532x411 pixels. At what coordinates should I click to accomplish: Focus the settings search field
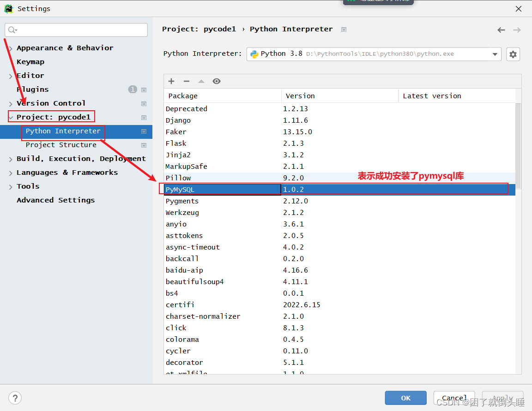76,30
